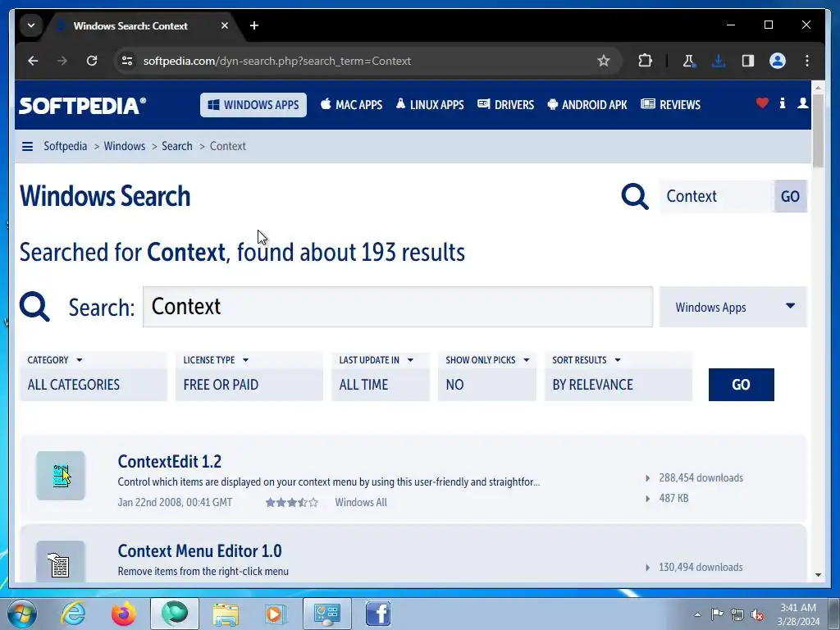840x630 pixels.
Task: Go back to the previous page
Action: pos(33,61)
